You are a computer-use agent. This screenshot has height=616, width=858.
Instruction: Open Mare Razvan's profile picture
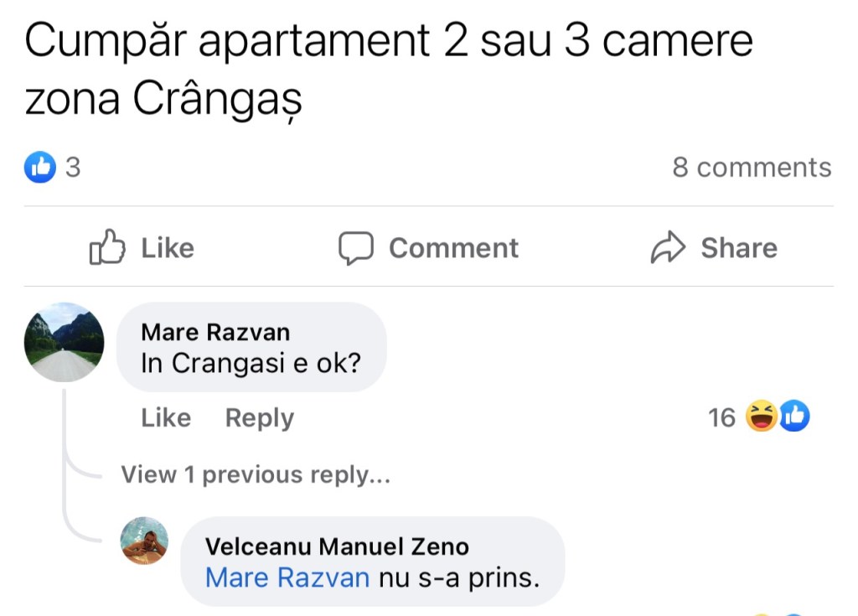[x=65, y=343]
